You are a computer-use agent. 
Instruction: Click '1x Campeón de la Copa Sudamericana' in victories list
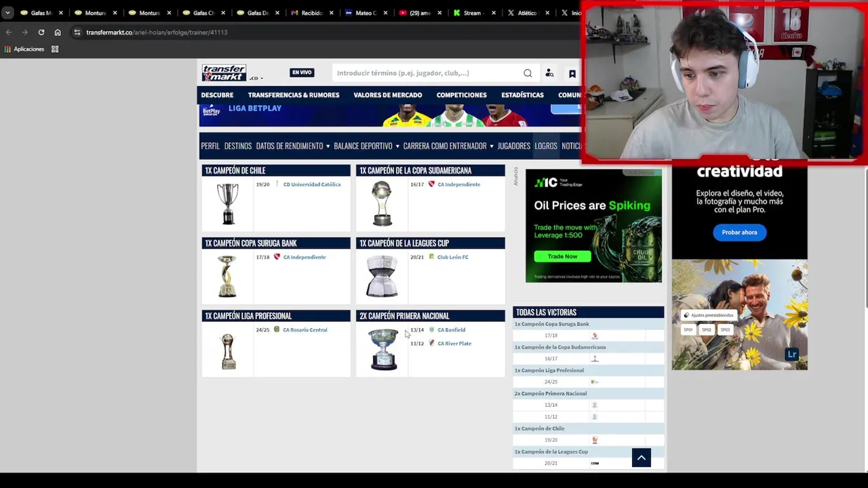(560, 347)
